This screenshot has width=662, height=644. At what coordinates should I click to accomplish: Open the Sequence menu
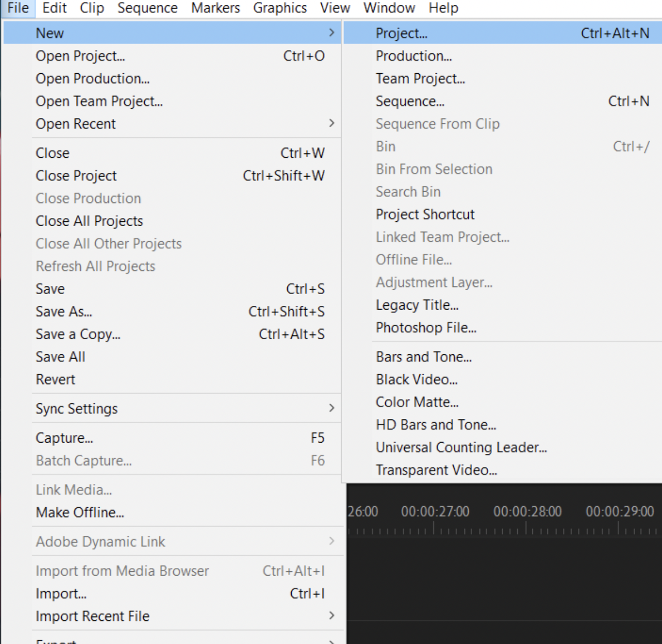tap(147, 8)
